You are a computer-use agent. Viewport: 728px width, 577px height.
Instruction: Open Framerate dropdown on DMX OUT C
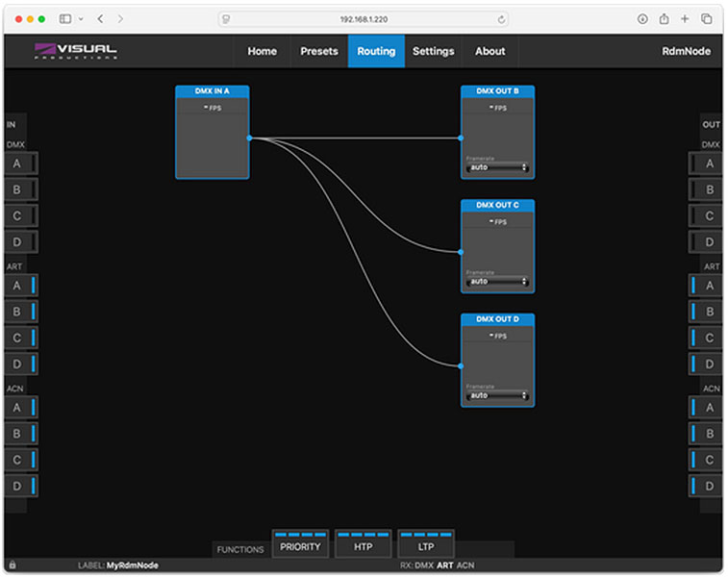497,282
